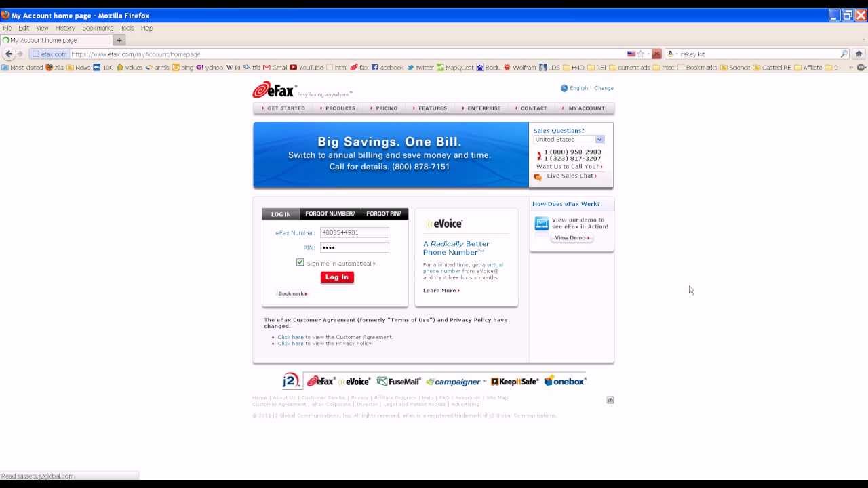Viewport: 868px width, 488px height.
Task: Select the My Account home page tab
Action: [x=56, y=40]
